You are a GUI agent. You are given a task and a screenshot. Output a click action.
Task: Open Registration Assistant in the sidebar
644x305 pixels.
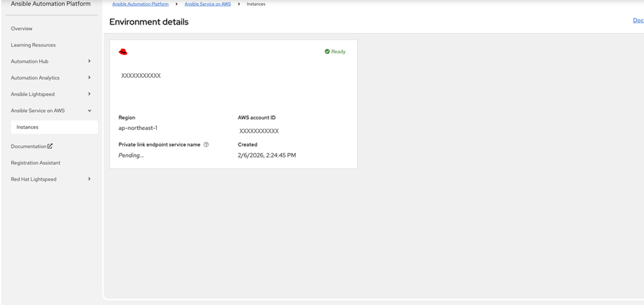[36, 163]
